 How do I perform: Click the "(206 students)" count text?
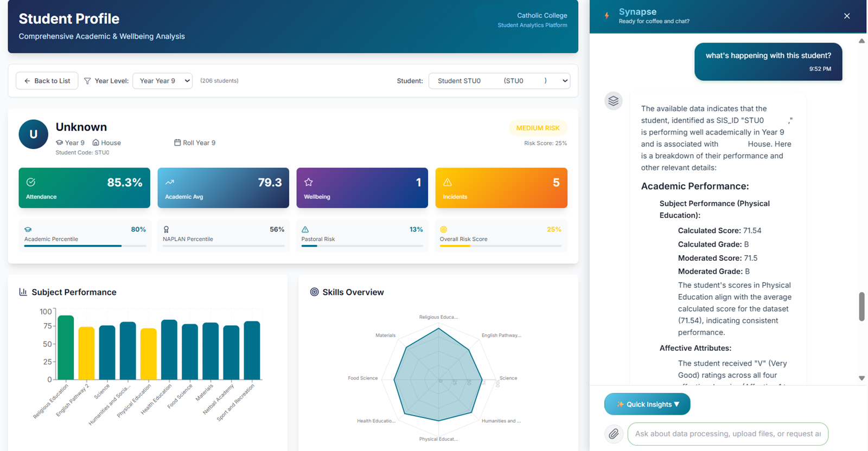pos(219,81)
